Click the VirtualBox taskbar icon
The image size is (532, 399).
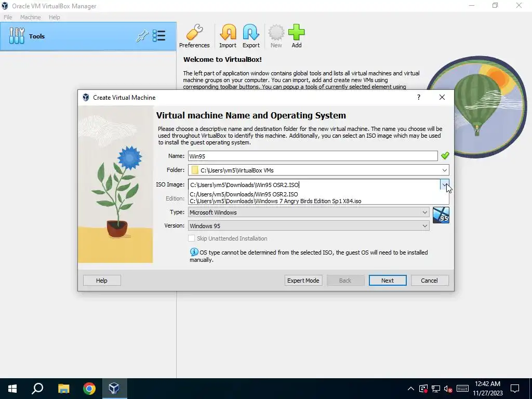114,389
